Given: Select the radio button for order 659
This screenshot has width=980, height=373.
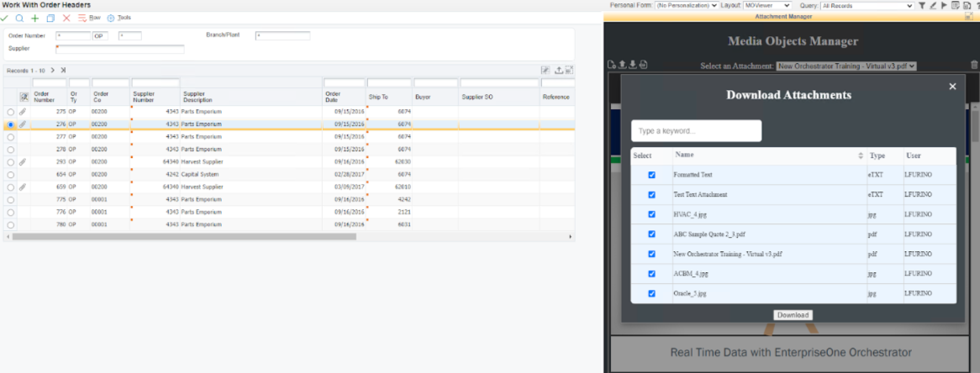Looking at the screenshot, I should 10,187.
